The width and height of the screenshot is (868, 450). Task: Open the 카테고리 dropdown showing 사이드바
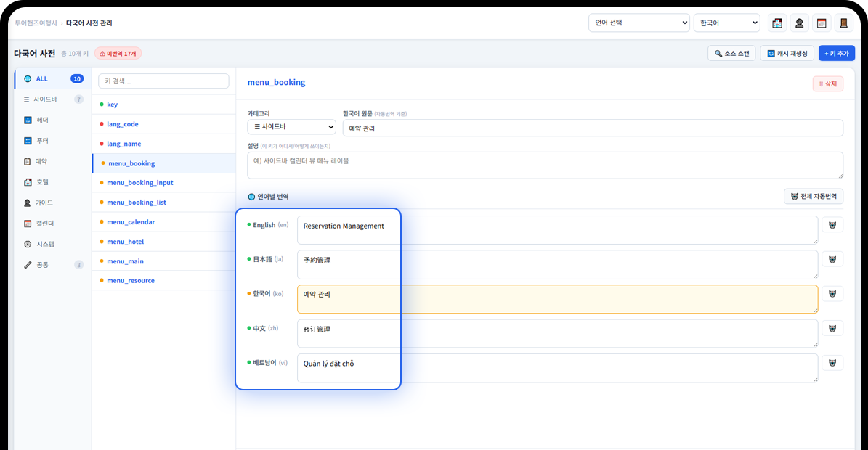(291, 126)
